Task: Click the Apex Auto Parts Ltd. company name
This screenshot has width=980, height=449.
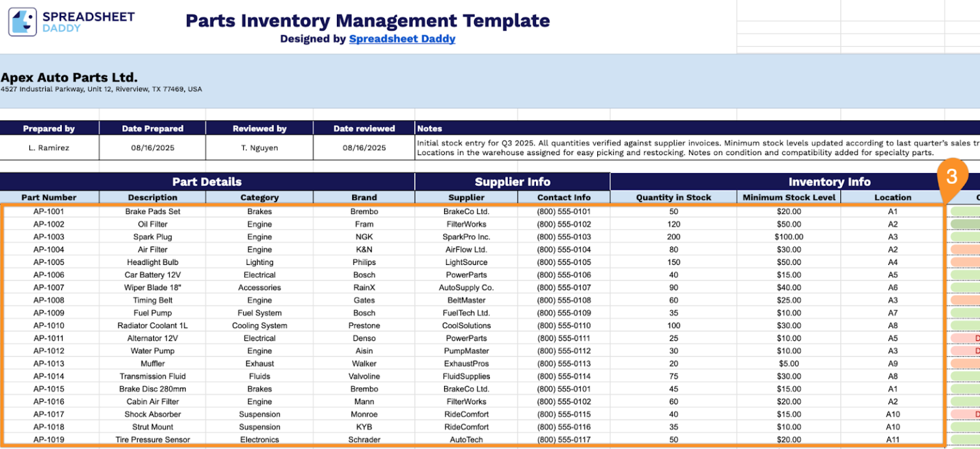Action: [x=69, y=78]
